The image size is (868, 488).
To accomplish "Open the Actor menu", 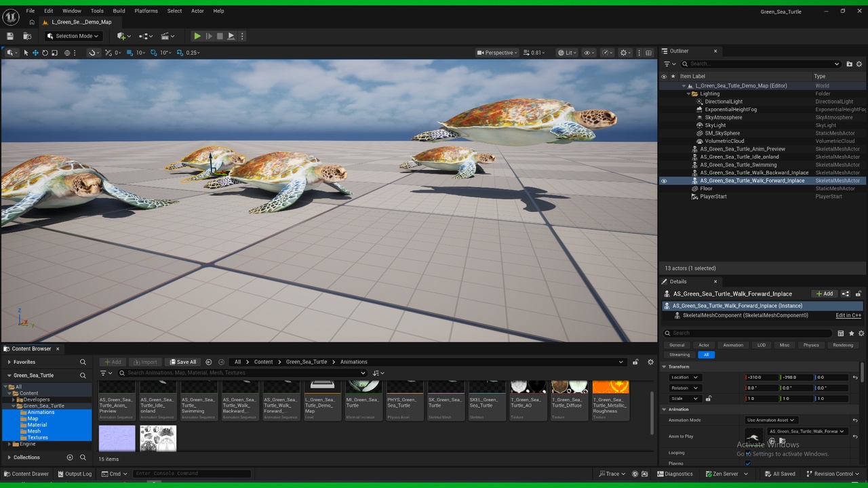I will click(x=197, y=11).
